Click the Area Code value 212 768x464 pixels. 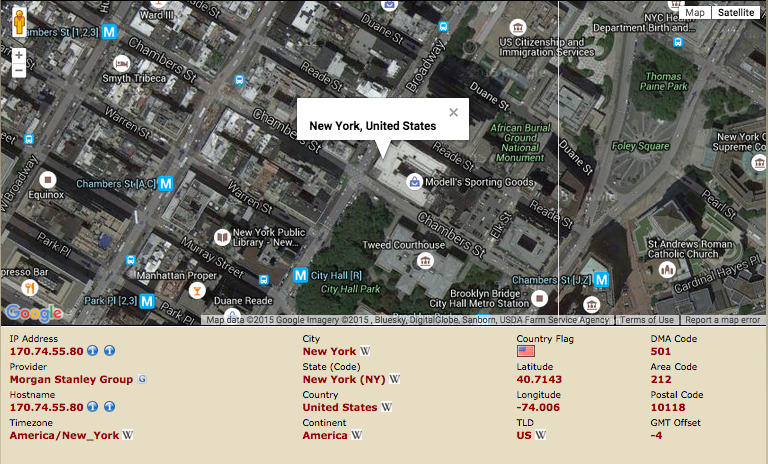point(661,379)
